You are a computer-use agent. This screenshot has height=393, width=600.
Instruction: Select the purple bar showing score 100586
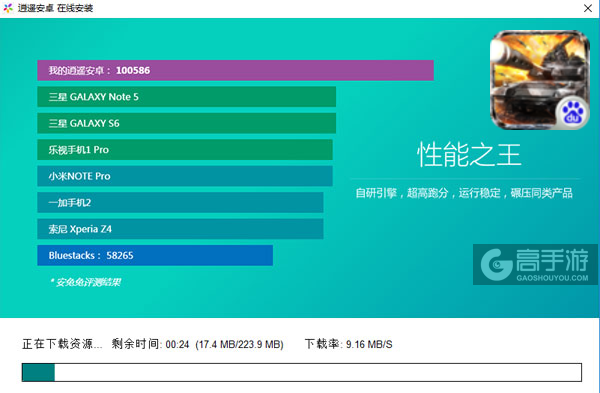(x=235, y=70)
